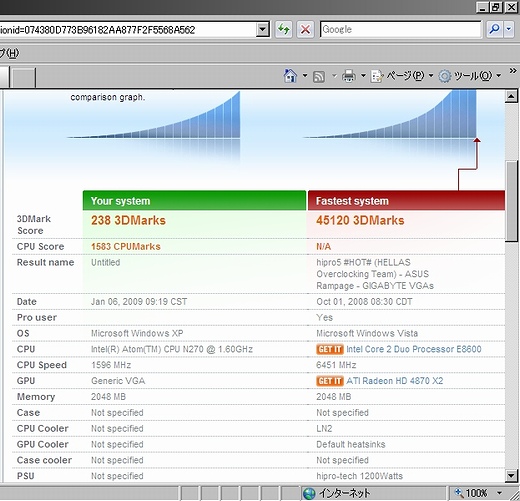Click the vertical scrollbar thumb

point(511,201)
